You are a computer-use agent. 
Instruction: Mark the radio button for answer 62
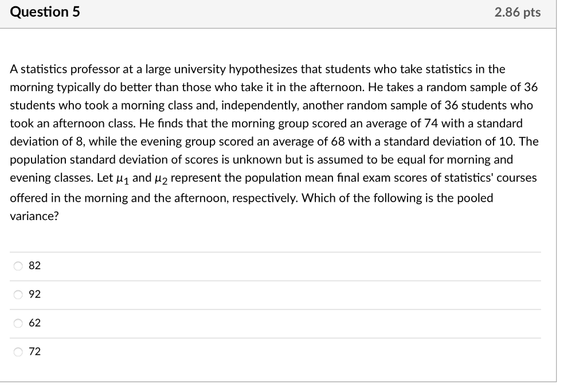click(18, 323)
